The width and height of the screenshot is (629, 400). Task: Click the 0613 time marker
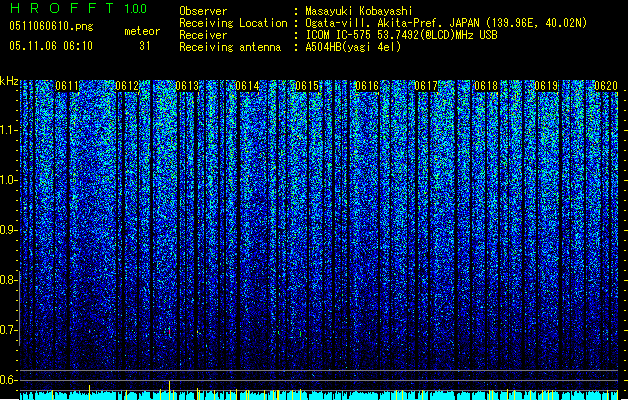coord(187,86)
